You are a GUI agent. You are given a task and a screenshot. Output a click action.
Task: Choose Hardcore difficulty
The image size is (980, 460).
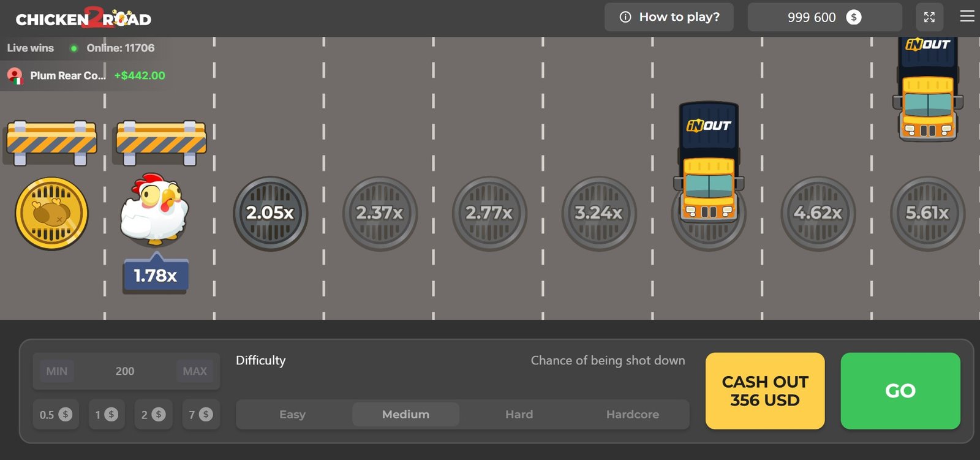tap(632, 415)
